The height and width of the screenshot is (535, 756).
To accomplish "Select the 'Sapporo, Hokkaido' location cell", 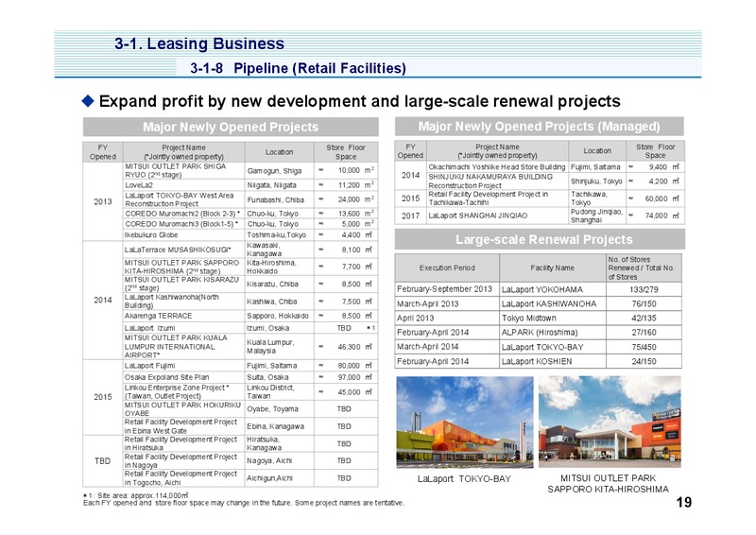I will click(x=279, y=316).
